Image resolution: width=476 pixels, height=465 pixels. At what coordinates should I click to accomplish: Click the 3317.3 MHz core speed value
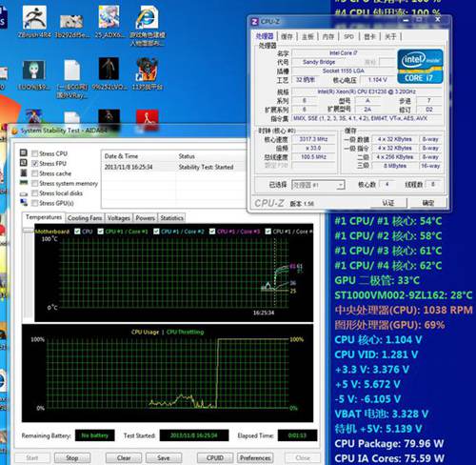[x=313, y=139]
